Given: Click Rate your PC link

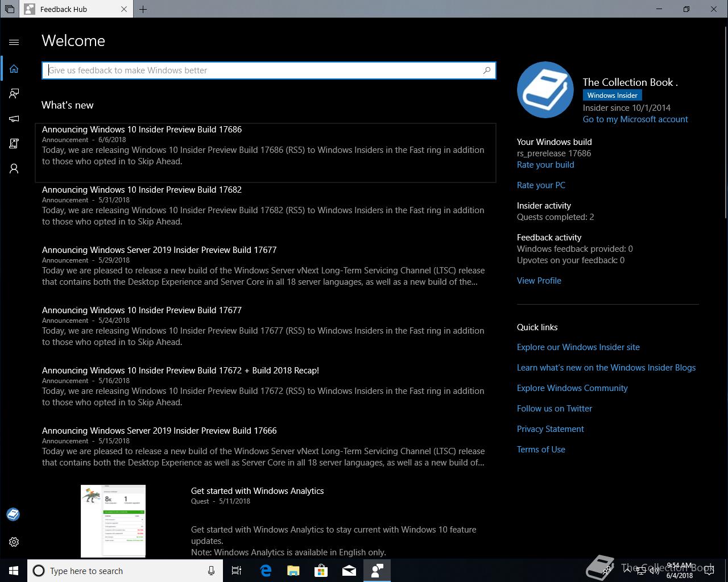Looking at the screenshot, I should click(541, 185).
